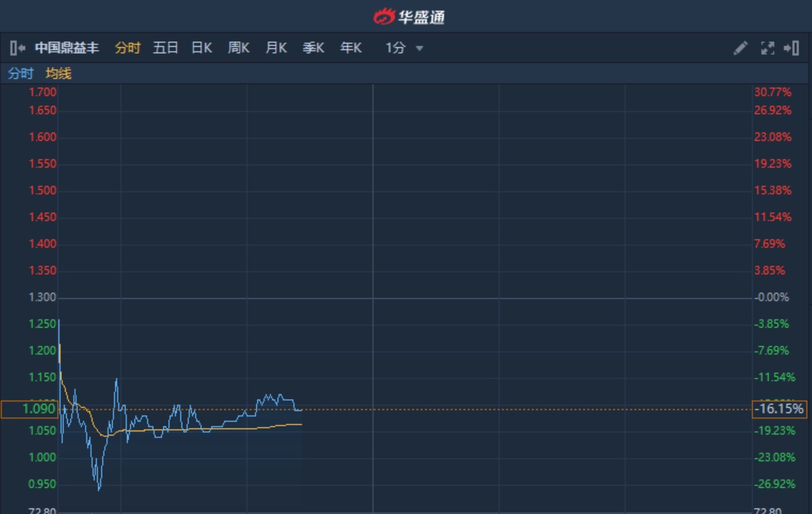Click the pencil drawing tool icon
The width and height of the screenshot is (812, 514).
tap(740, 48)
